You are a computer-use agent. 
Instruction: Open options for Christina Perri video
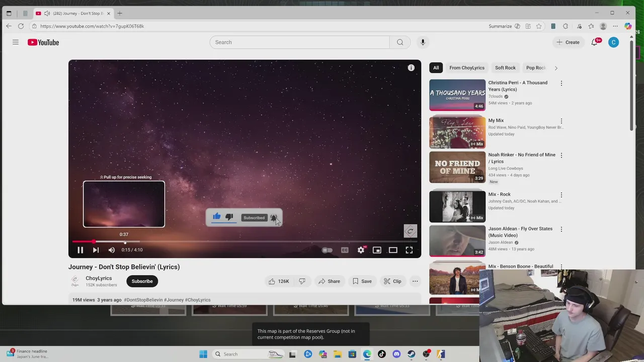(561, 83)
